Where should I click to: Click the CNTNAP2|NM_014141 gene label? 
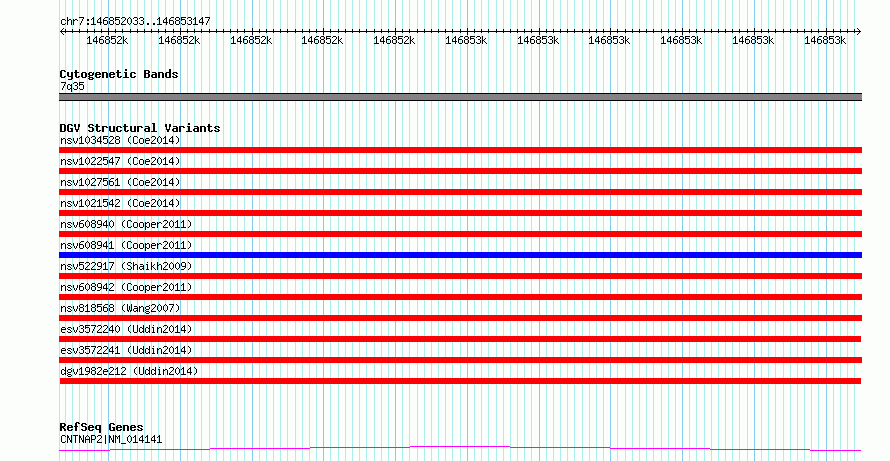pos(111,439)
